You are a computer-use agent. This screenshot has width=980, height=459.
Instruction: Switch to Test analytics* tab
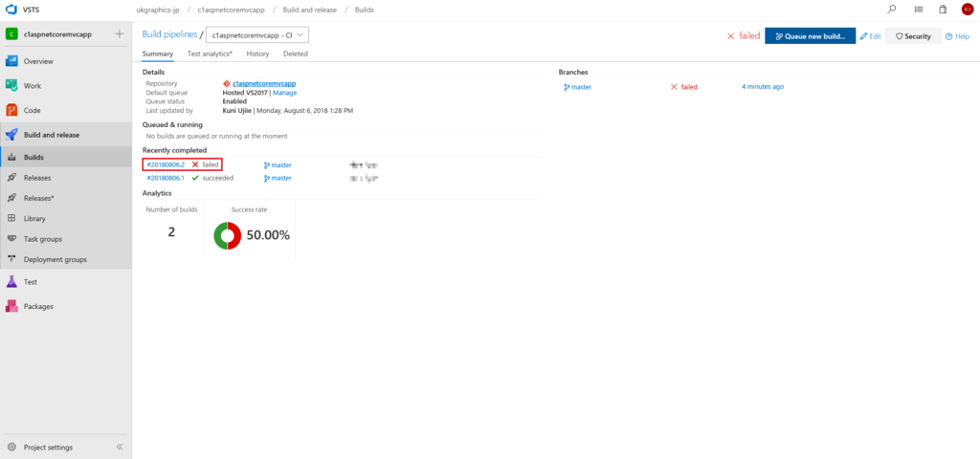pos(210,54)
